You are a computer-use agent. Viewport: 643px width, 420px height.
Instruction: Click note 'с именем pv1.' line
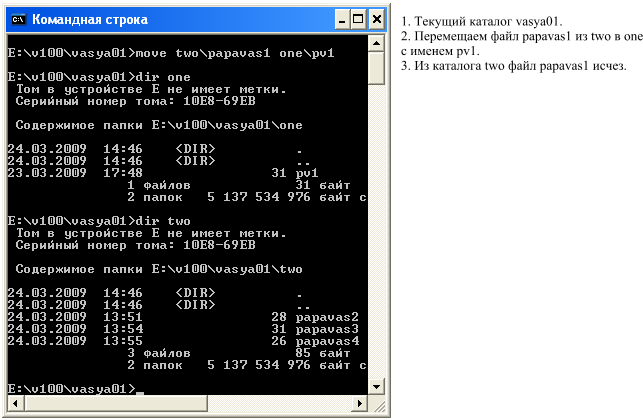[440, 51]
